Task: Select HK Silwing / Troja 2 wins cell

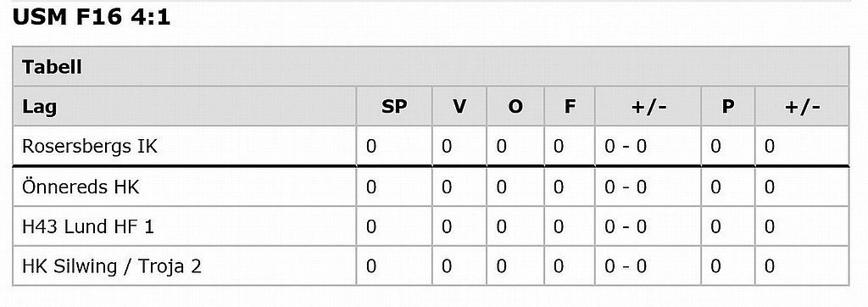Action: point(459,266)
